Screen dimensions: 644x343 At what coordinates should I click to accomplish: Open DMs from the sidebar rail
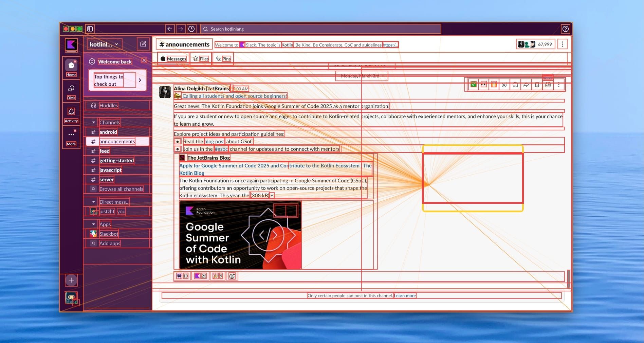point(71,91)
